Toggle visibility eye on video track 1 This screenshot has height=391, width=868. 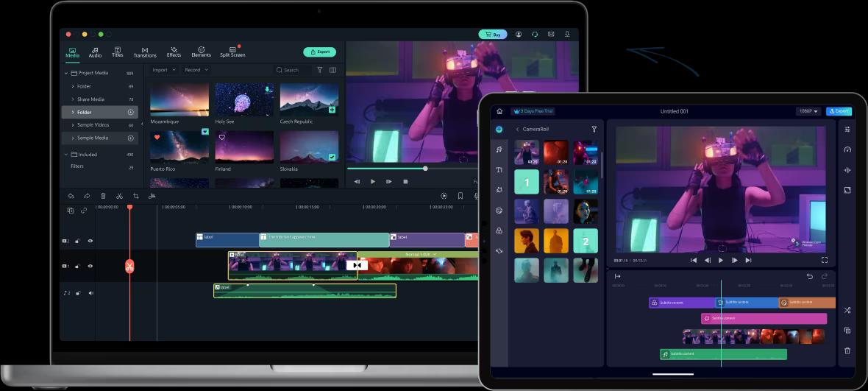click(x=90, y=266)
